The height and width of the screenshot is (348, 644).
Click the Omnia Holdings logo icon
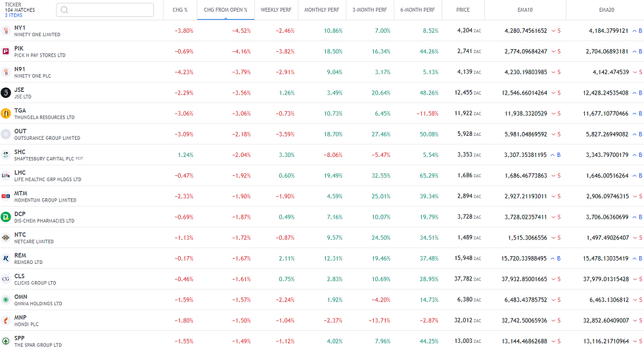(x=6, y=299)
